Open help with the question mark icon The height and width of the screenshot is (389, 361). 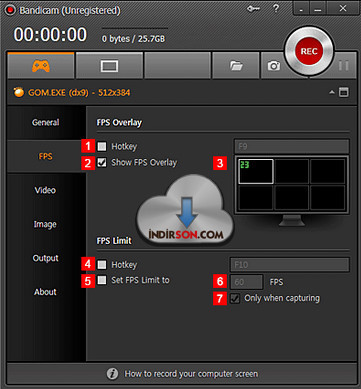point(276,9)
